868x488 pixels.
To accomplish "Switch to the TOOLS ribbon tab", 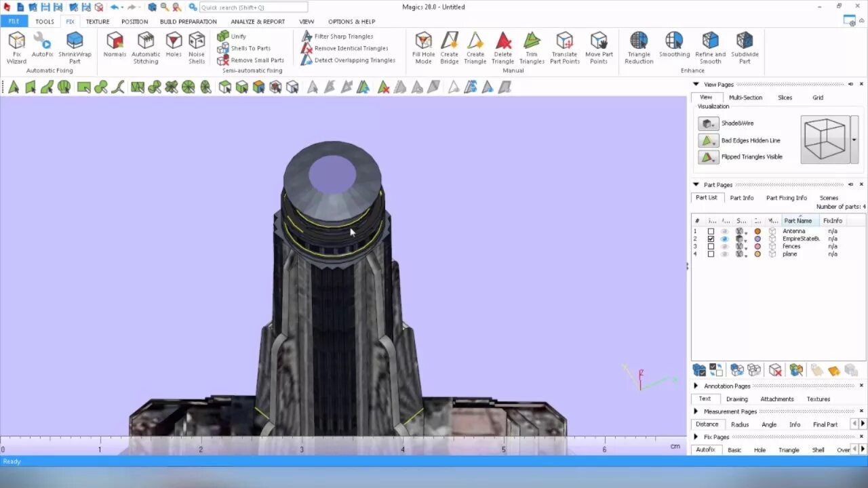I will (45, 22).
